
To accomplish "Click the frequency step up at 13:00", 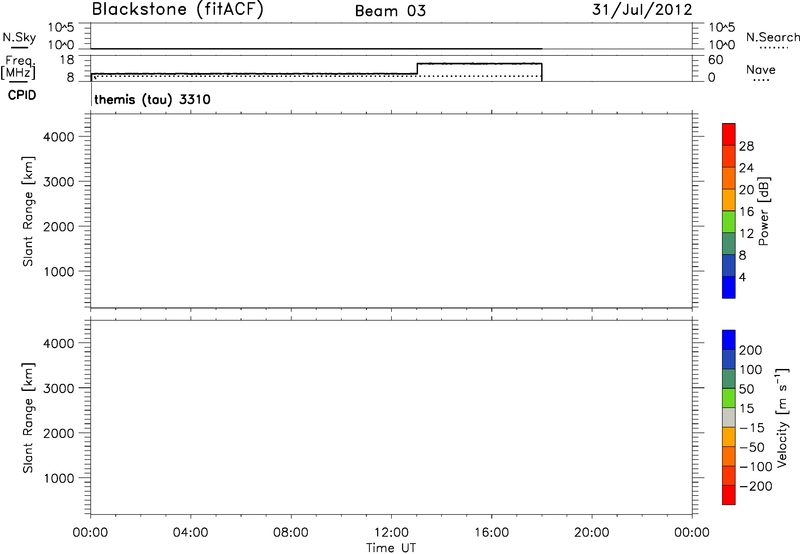I will click(417, 69).
